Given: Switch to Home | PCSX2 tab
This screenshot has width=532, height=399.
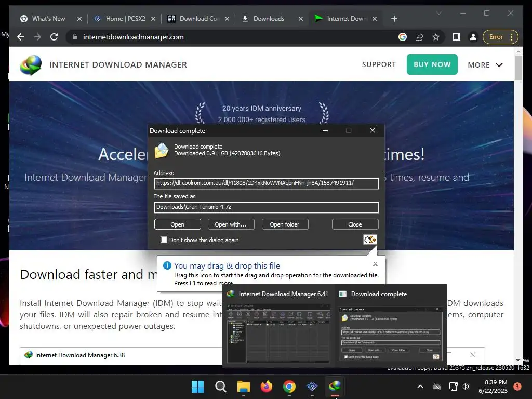Looking at the screenshot, I should [126, 19].
